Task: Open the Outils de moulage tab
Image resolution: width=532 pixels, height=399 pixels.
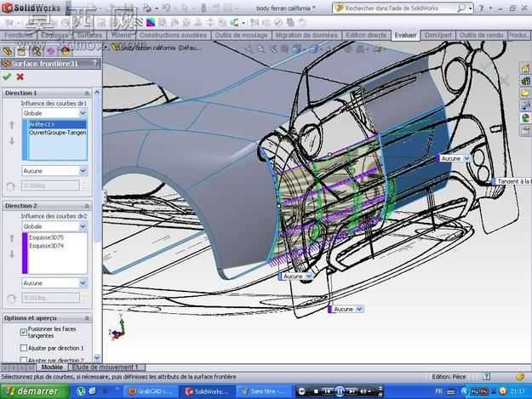Action: click(x=241, y=35)
